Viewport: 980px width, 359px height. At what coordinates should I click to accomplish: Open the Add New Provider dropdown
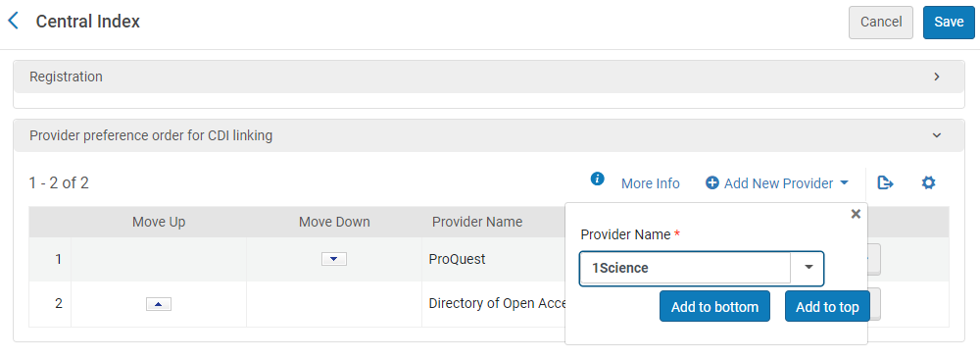pos(777,183)
